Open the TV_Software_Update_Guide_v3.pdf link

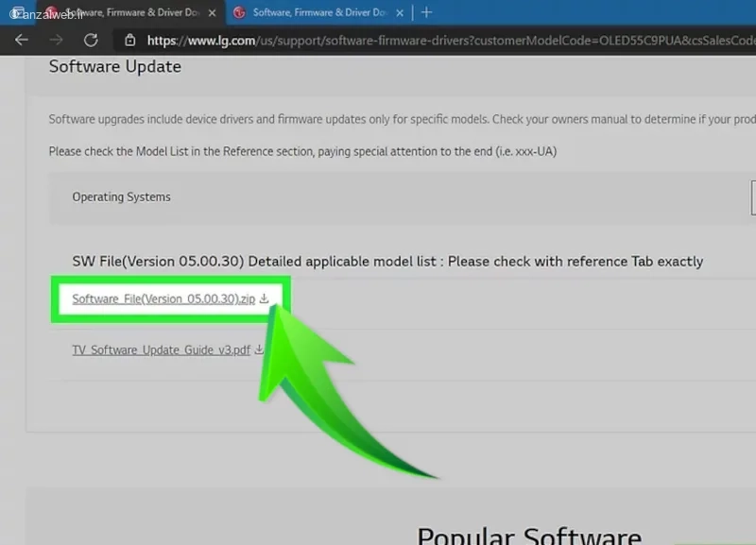[161, 349]
